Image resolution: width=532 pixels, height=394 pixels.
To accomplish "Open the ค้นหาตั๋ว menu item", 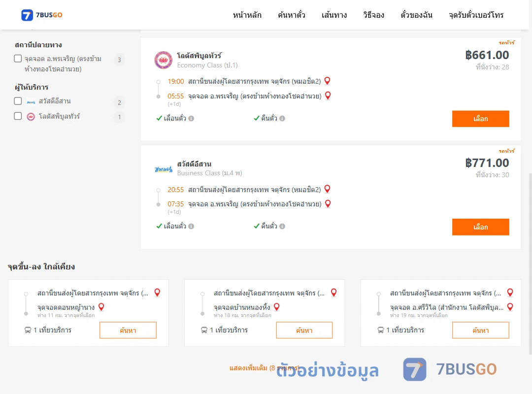I will (x=292, y=15).
